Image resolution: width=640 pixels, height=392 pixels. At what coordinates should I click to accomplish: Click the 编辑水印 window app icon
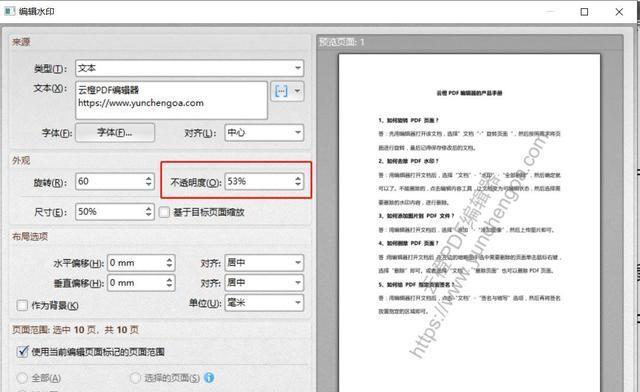pyautogui.click(x=9, y=11)
